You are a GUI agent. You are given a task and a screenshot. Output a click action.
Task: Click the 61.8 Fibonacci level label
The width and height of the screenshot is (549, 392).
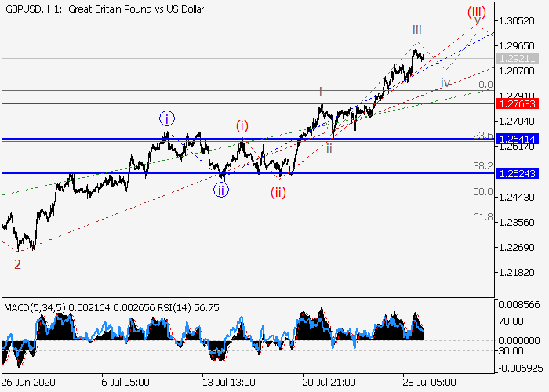pyautogui.click(x=482, y=217)
